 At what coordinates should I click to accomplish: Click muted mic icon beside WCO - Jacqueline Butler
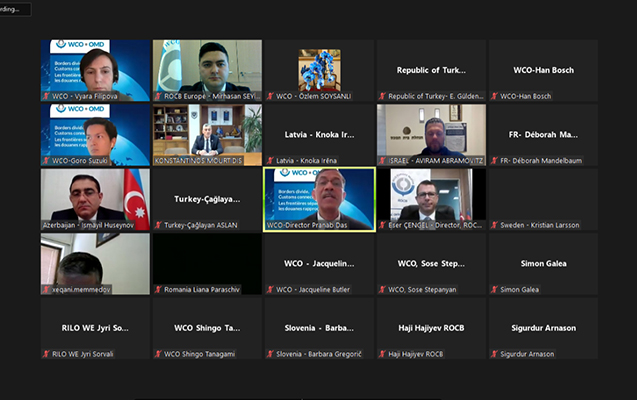click(270, 290)
